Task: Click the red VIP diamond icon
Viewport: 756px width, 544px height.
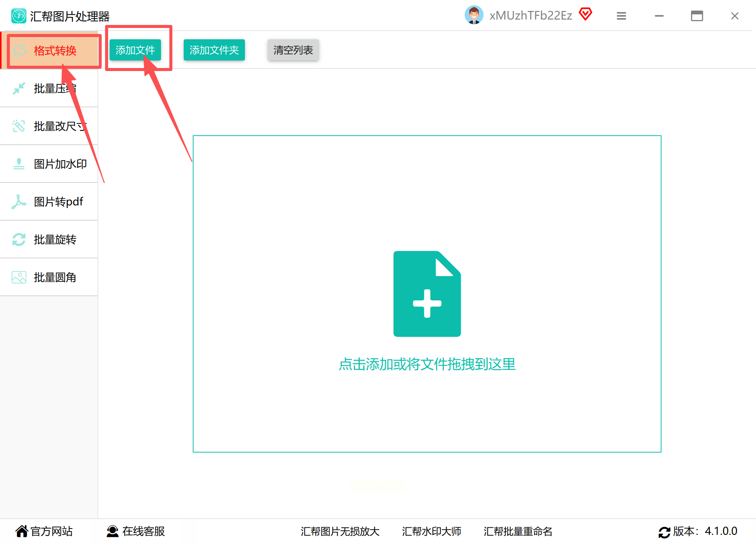Action: 585,14
